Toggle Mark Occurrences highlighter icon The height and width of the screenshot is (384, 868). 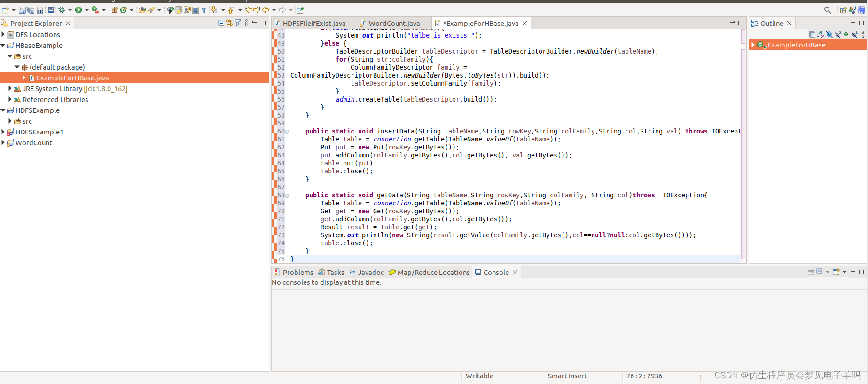(179, 10)
